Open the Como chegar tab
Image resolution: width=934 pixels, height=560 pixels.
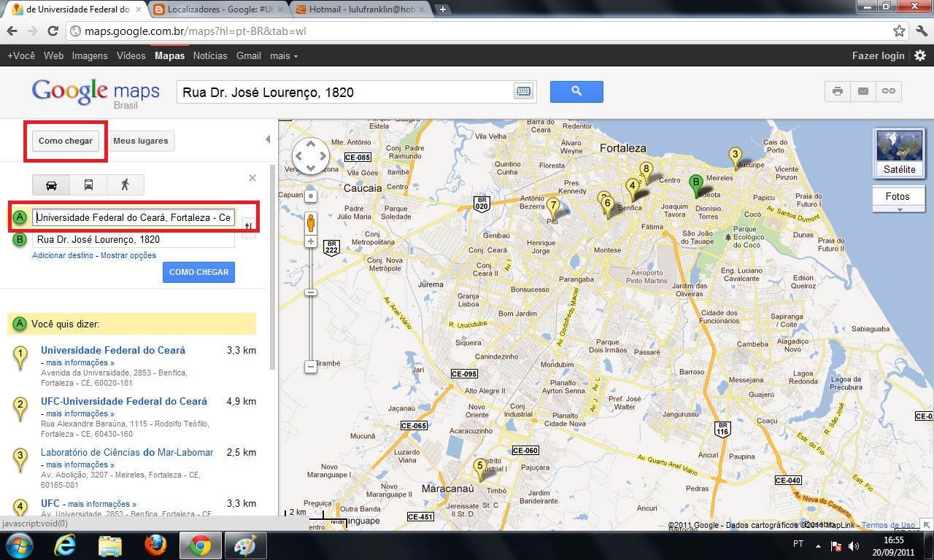tap(66, 141)
